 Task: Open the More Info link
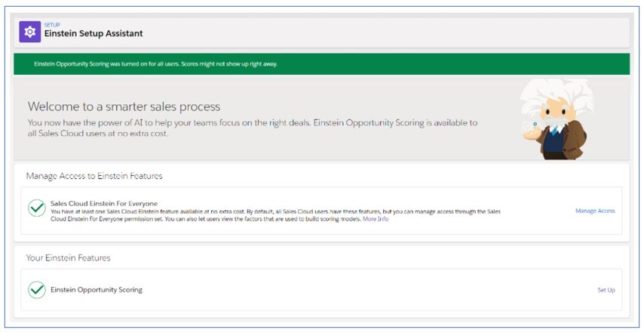[x=376, y=219]
